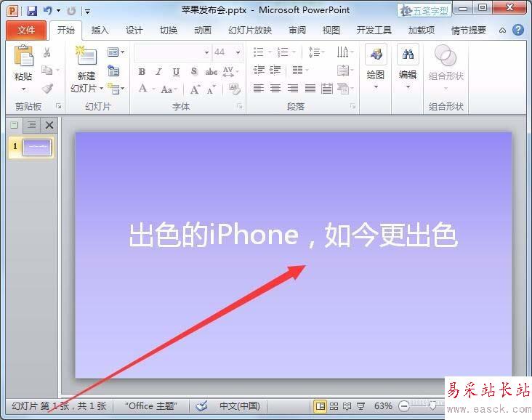The height and width of the screenshot is (420, 532).
Task: Open the 剪贴板 dialog launcher
Action: tap(59, 107)
